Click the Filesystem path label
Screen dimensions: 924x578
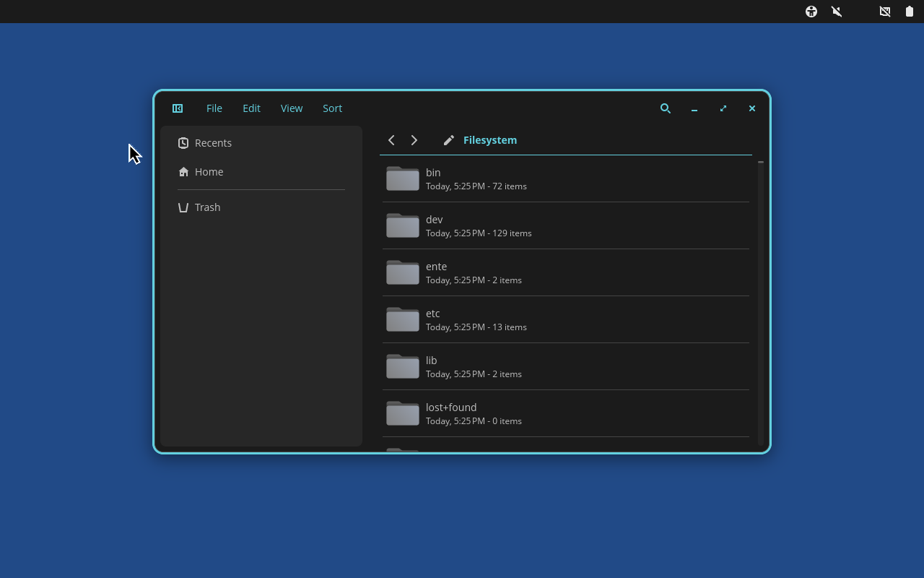(x=490, y=140)
